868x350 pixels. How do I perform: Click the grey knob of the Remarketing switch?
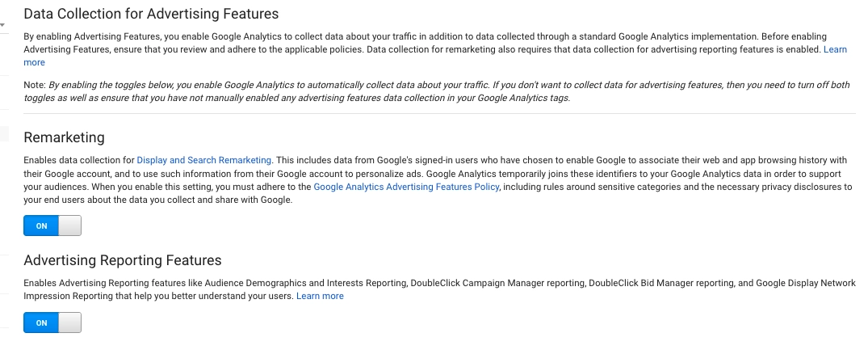pos(70,226)
